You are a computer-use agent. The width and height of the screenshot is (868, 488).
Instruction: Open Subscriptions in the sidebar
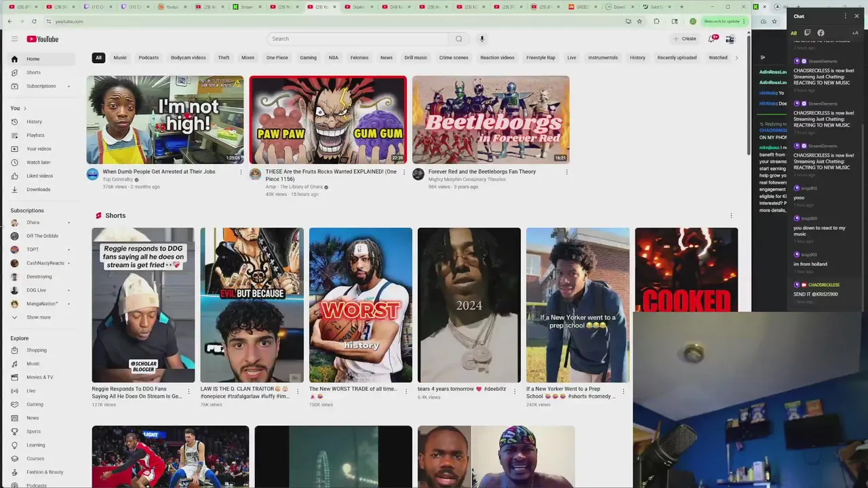[x=41, y=86]
